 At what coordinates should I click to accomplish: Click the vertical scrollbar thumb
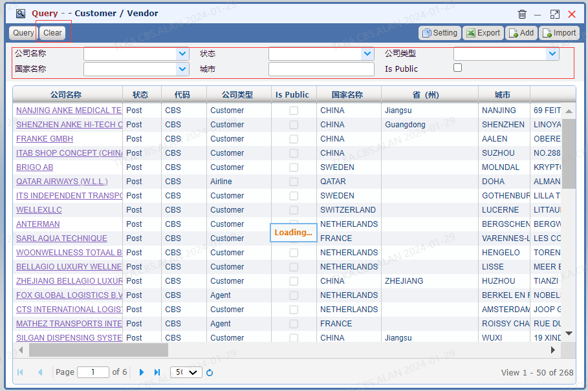coord(569,154)
